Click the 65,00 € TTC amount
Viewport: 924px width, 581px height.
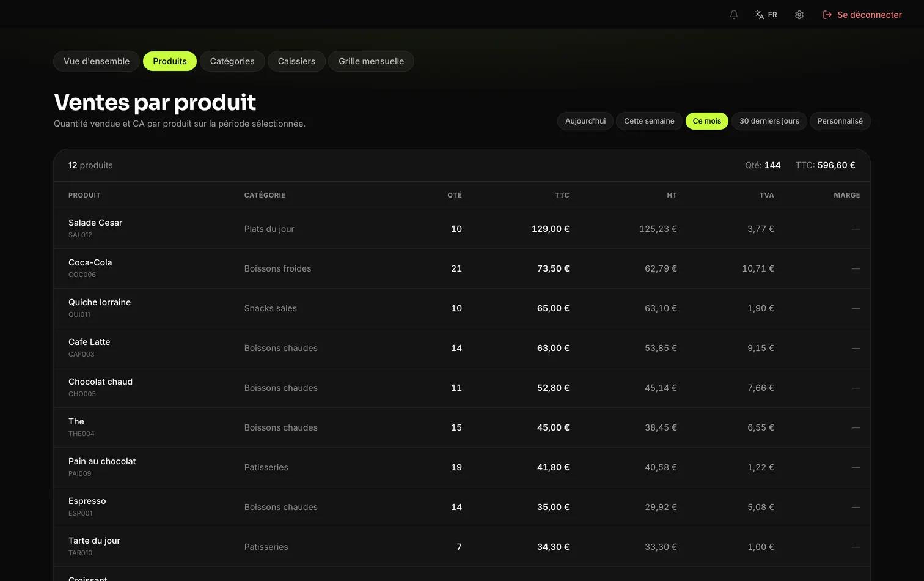coord(553,308)
